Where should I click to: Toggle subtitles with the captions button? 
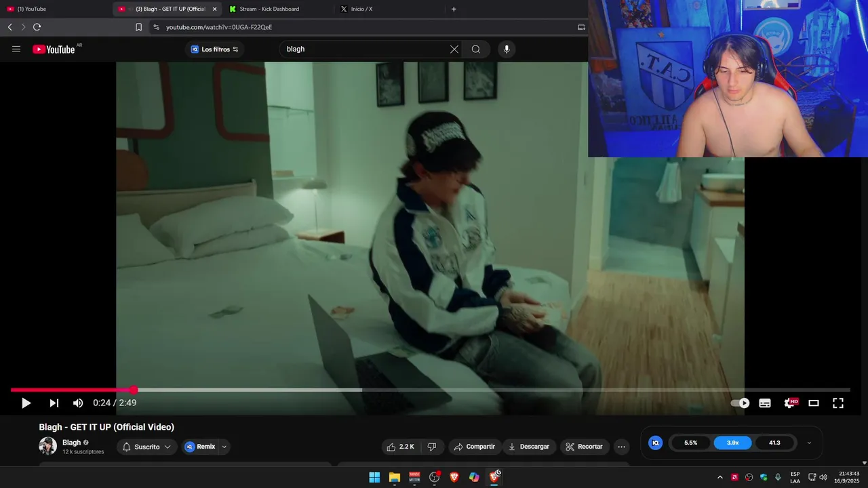coord(765,403)
